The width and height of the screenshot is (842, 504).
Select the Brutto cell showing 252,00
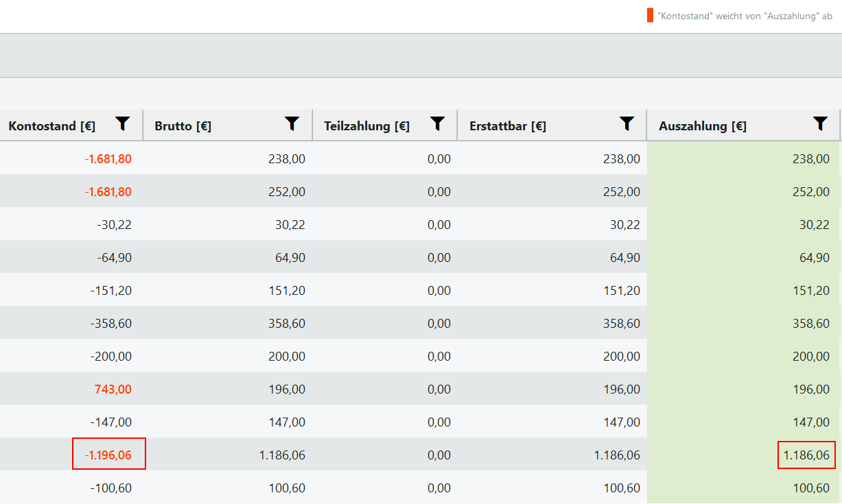pos(286,192)
